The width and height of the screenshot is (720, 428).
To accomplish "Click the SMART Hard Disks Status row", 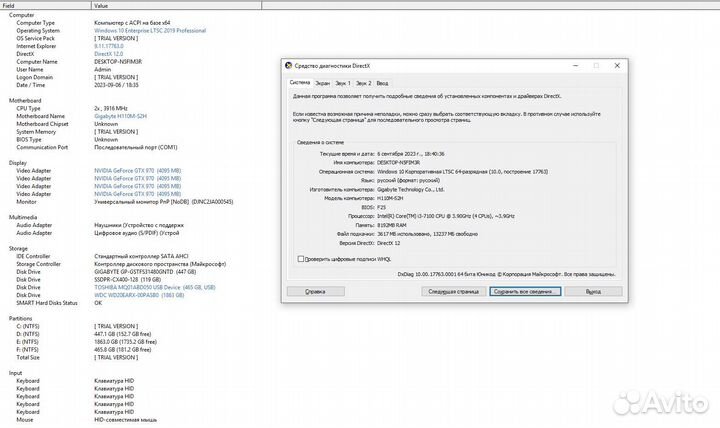I will (x=59, y=303).
